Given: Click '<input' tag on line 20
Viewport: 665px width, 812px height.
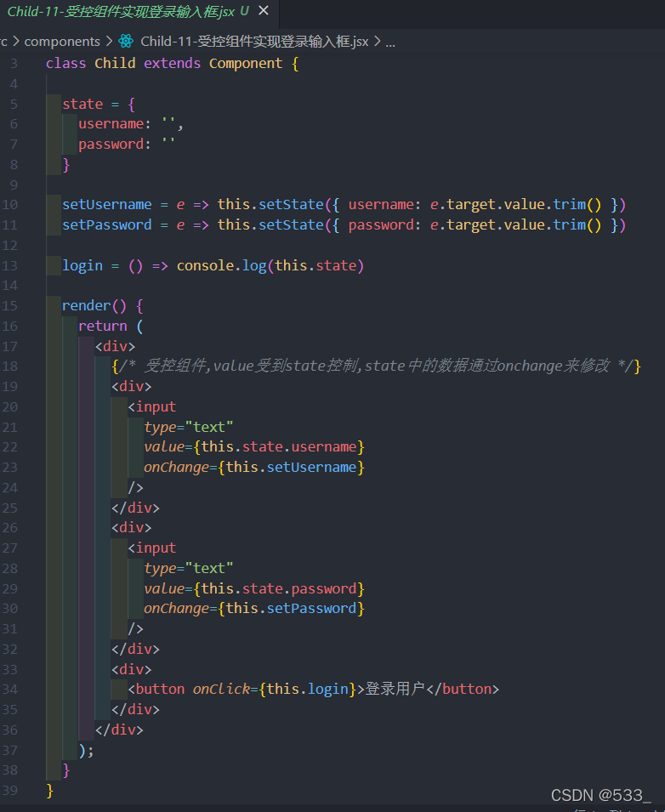Looking at the screenshot, I should pos(151,407).
